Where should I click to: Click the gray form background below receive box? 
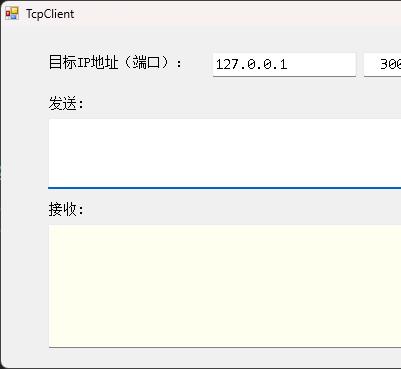[x=225, y=357]
